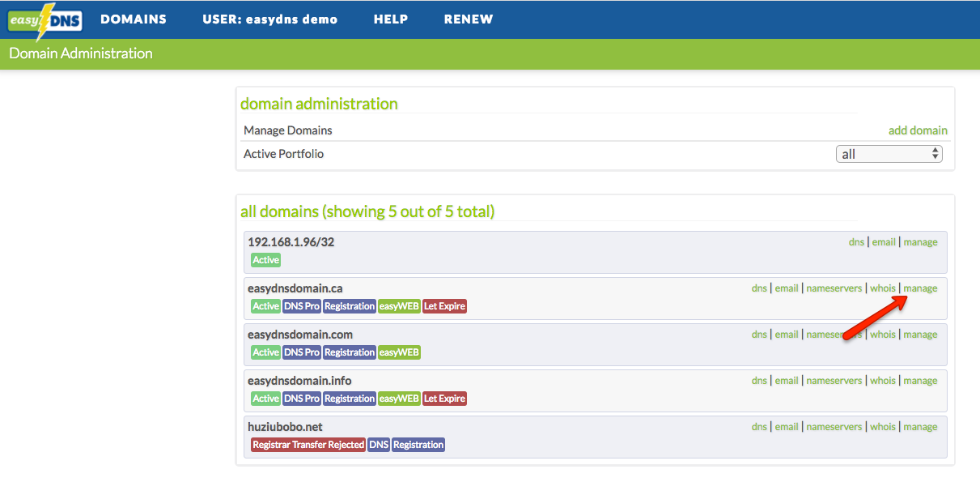Click Active badge under 192.168.1.96/32

coord(265,260)
